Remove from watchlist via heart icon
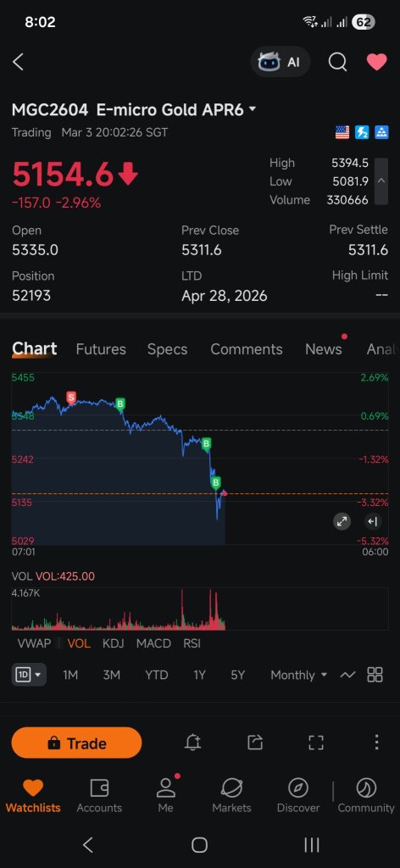The image size is (400, 868). pos(377,61)
